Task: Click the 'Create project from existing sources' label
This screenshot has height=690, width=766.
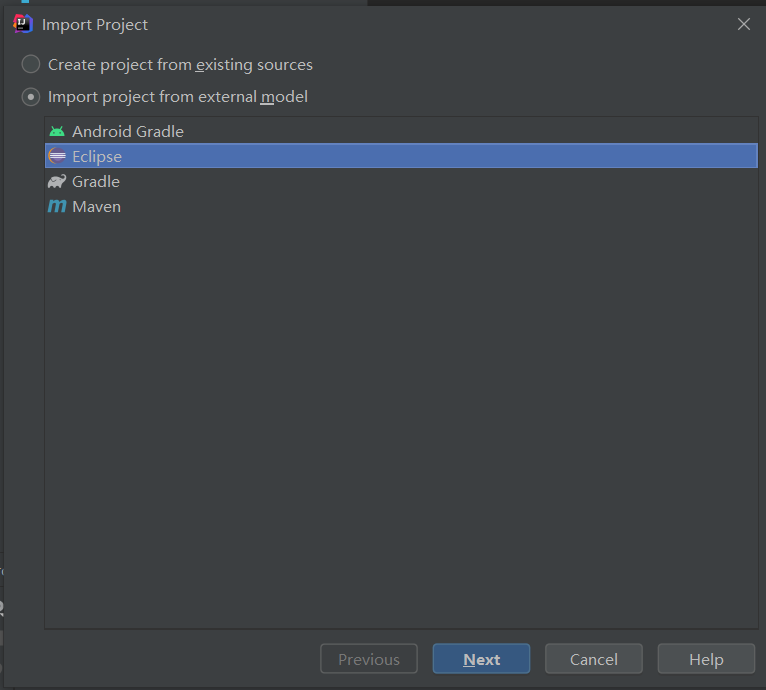Action: (180, 65)
